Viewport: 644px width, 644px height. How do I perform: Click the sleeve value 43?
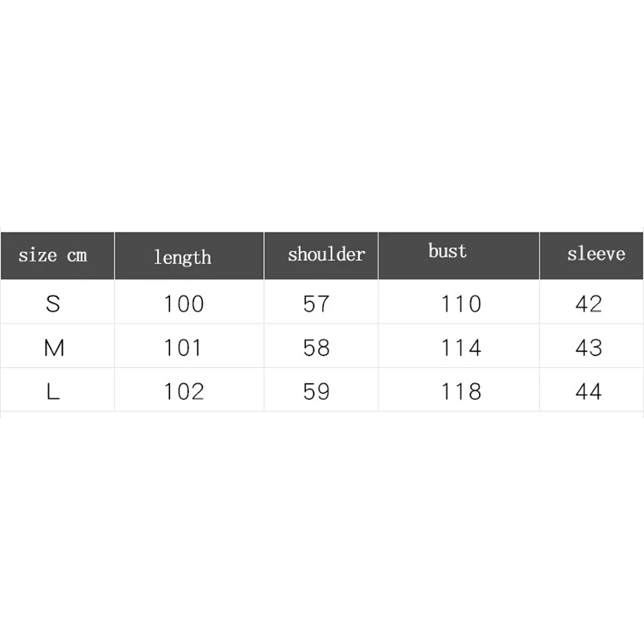click(x=588, y=348)
